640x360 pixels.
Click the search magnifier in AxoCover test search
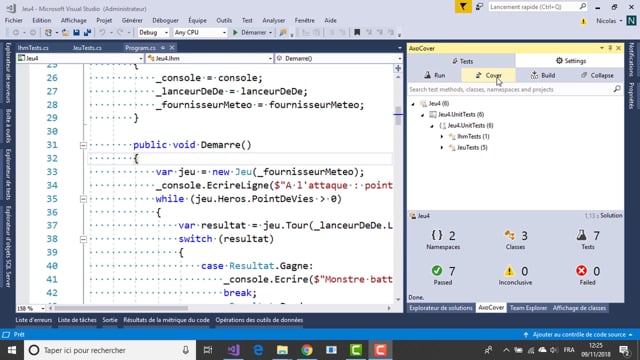click(617, 89)
